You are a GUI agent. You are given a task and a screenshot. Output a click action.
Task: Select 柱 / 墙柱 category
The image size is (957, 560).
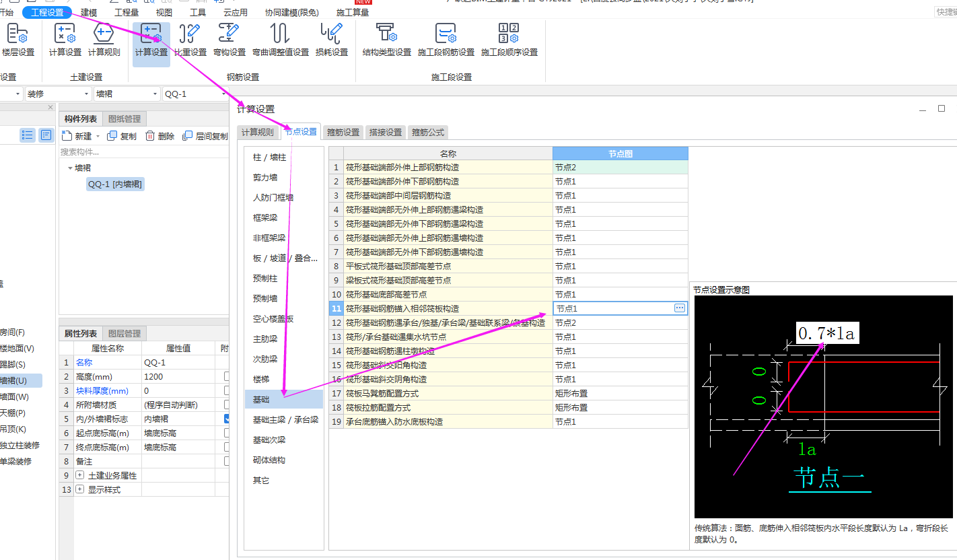[283, 157]
